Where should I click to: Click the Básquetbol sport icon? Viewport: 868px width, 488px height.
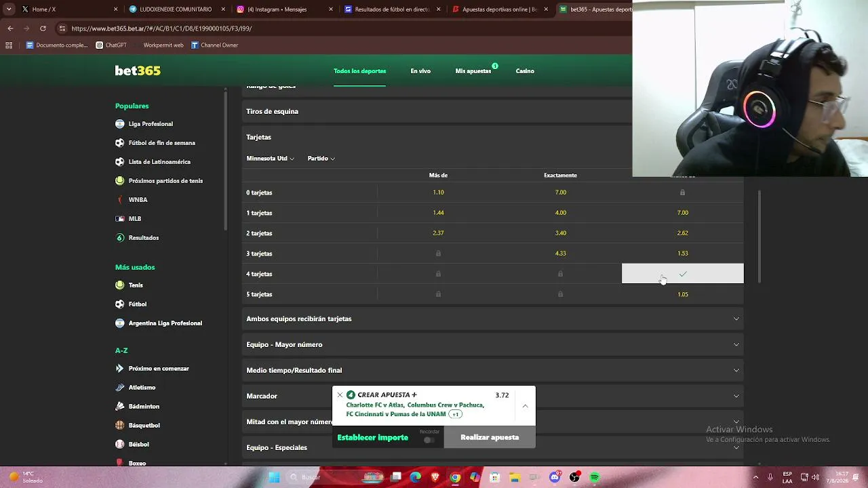click(x=120, y=426)
